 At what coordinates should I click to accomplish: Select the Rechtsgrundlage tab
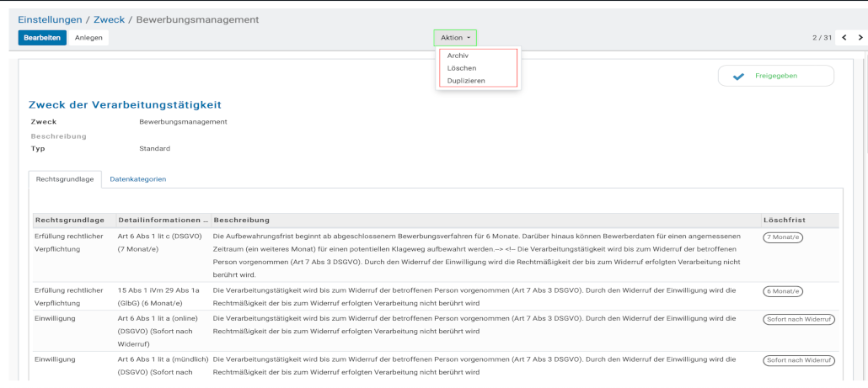pyautogui.click(x=65, y=179)
